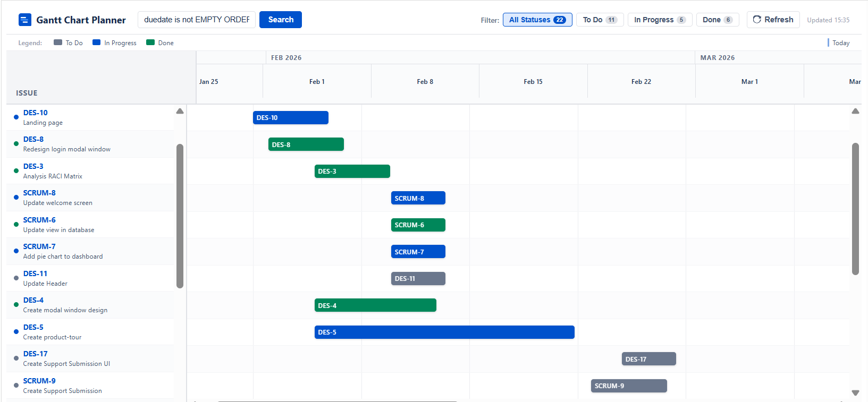The image size is (868, 402).
Task: Filter by In Progress status
Action: [660, 20]
